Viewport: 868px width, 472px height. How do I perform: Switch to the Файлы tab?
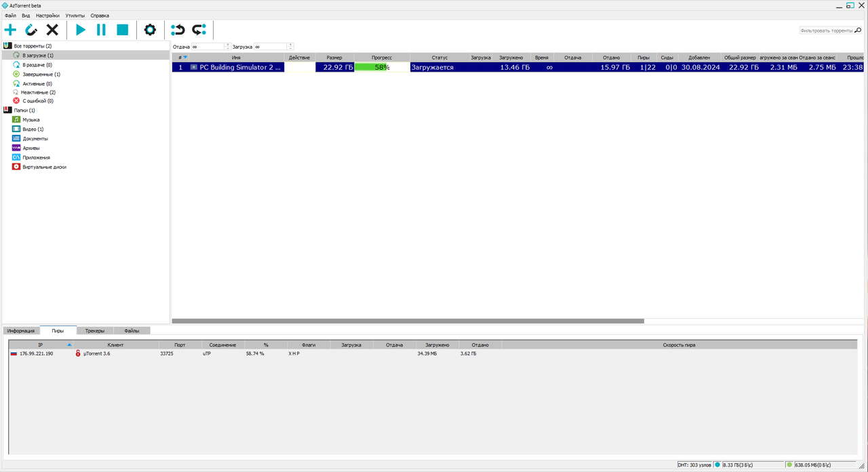pyautogui.click(x=132, y=331)
